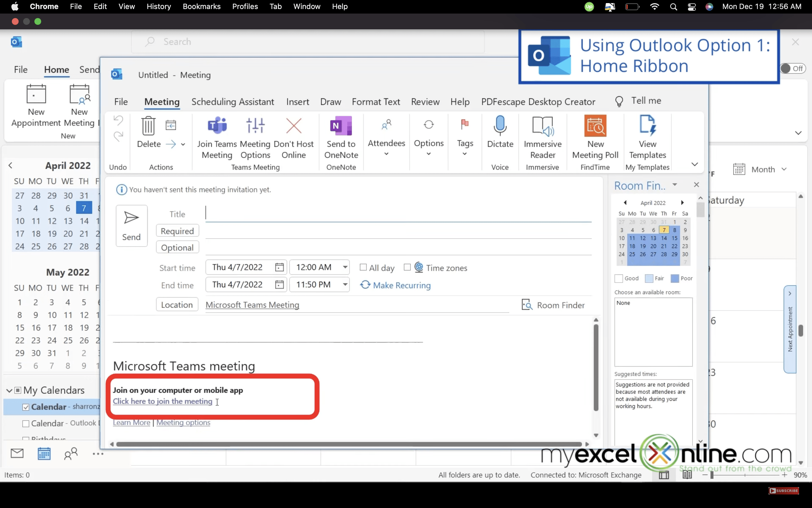Check the Calendar - Outlook checkbox
812x508 pixels.
pyautogui.click(x=25, y=423)
